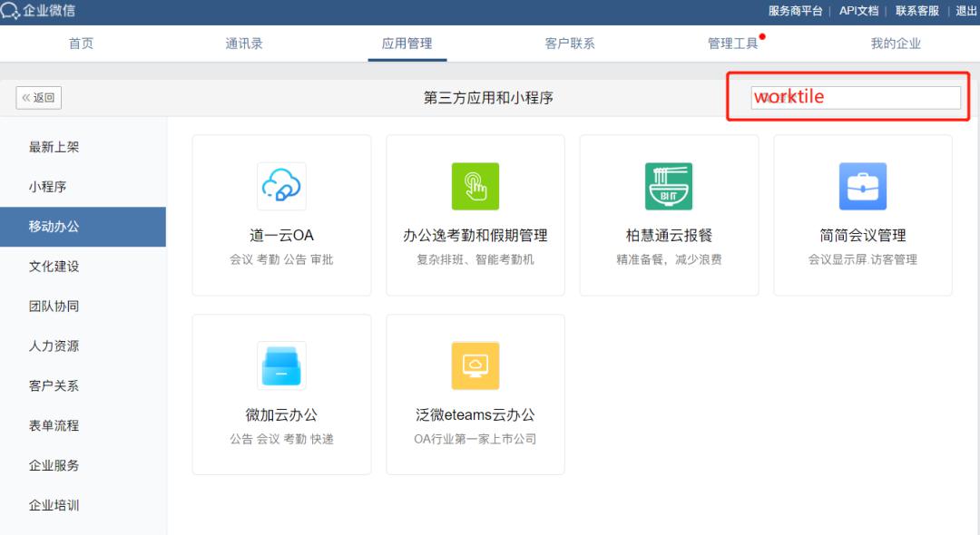
Task: Select the 表单流程 category
Action: pos(54,426)
